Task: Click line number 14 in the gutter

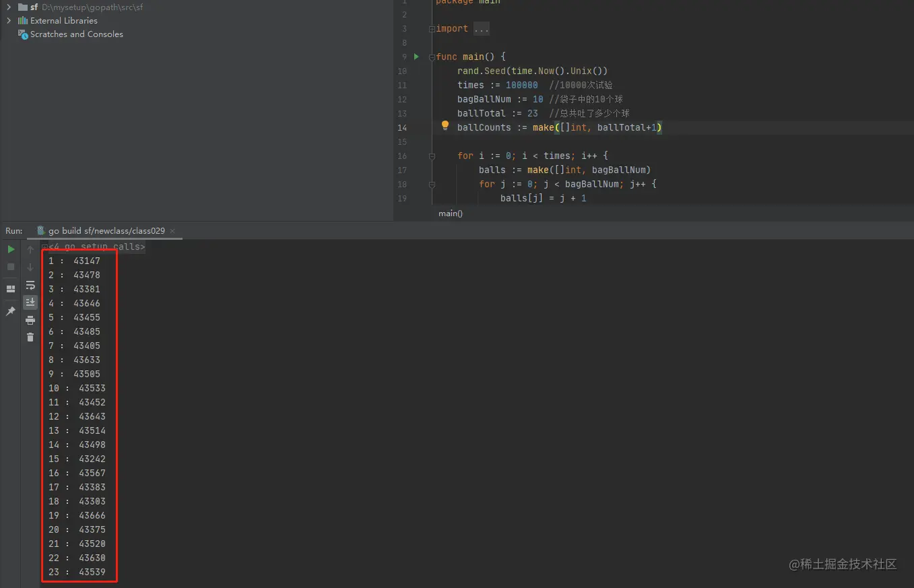Action: pyautogui.click(x=402, y=127)
